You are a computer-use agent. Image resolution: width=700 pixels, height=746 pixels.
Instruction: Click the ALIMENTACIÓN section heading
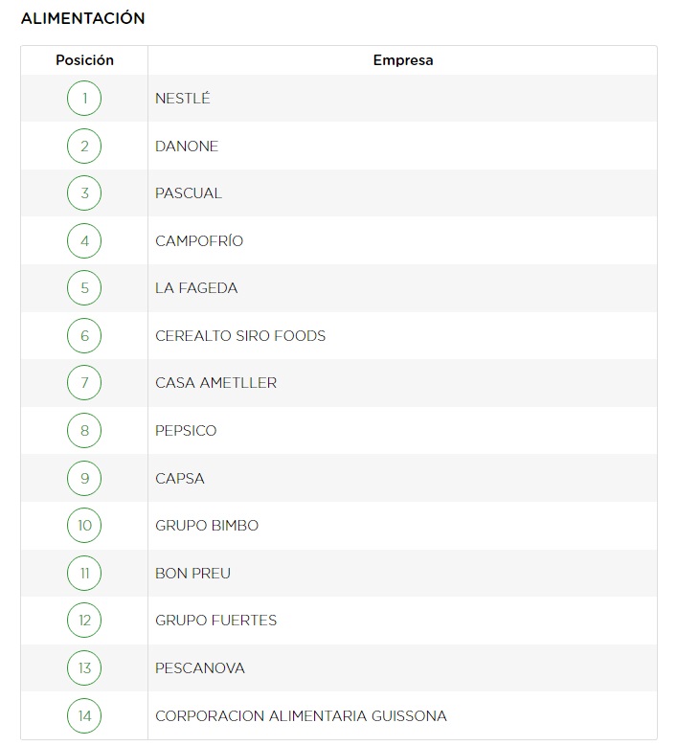tap(82, 17)
